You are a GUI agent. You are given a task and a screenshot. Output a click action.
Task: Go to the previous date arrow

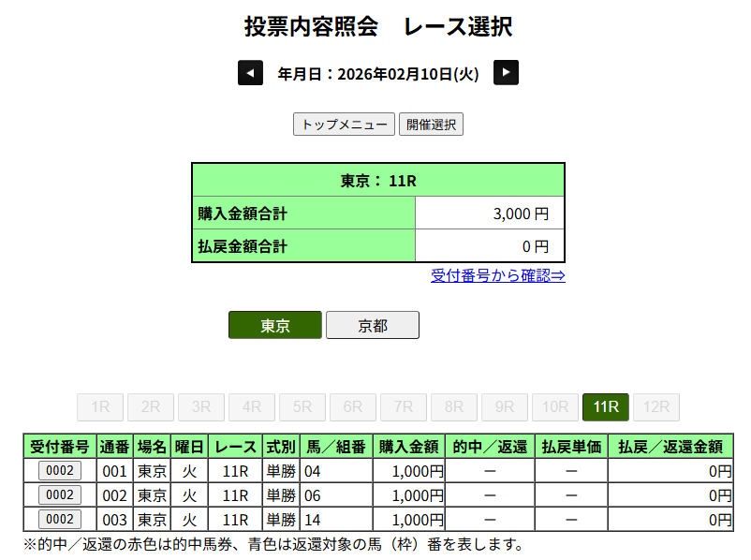pyautogui.click(x=250, y=73)
